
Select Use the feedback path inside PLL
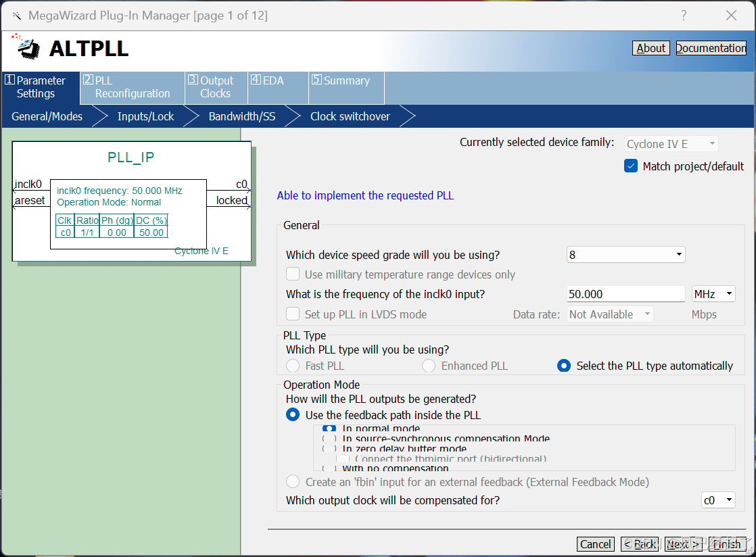coord(293,415)
